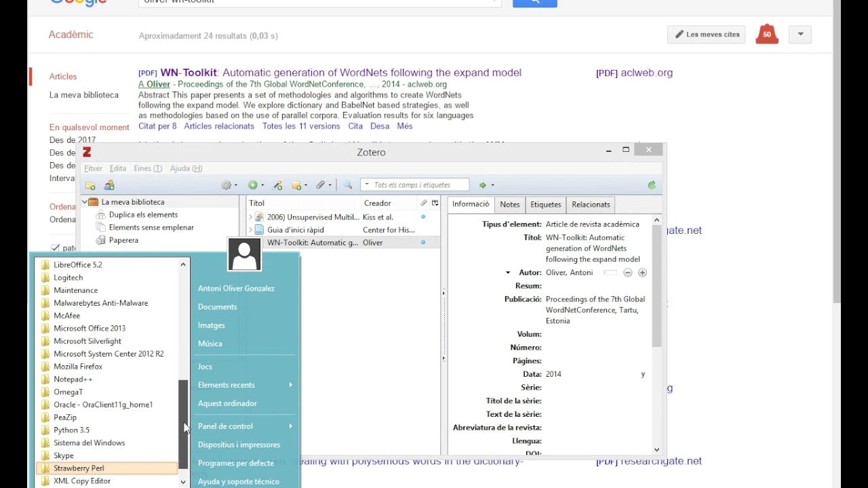Click the green Locate arrow icon
This screenshot has width=868, height=488.
(x=486, y=185)
